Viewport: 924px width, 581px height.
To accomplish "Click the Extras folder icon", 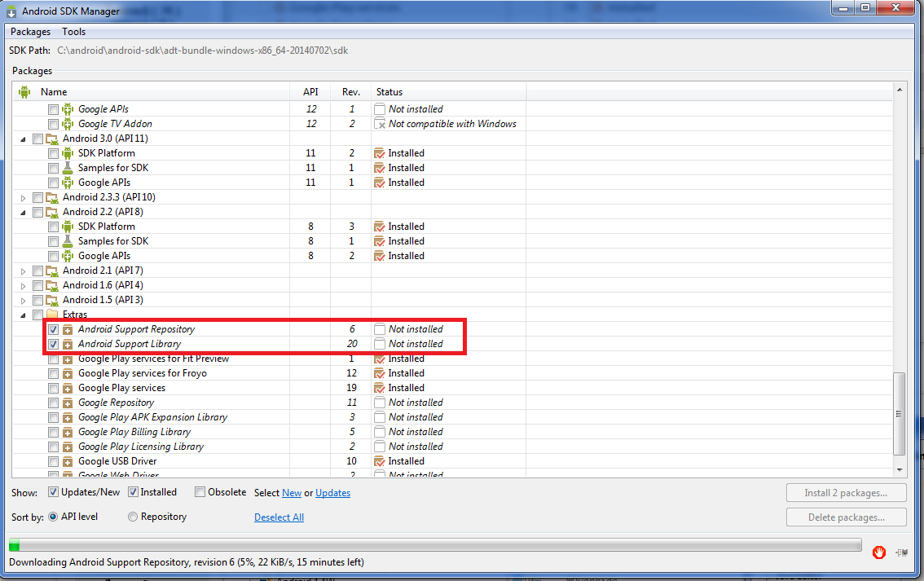I will pos(52,315).
